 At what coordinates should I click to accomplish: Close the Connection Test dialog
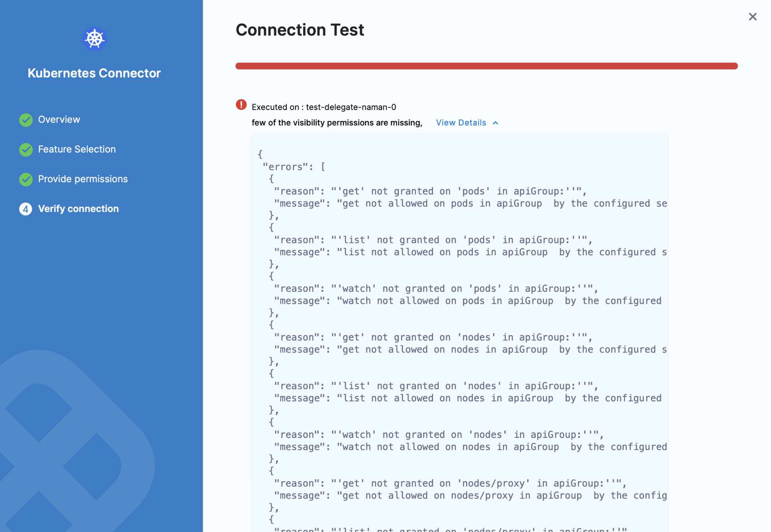[752, 17]
